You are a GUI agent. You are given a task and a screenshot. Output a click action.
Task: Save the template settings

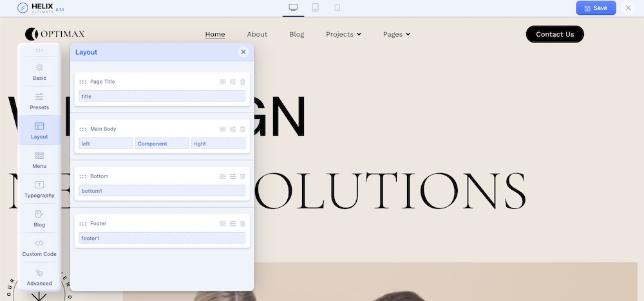click(596, 8)
